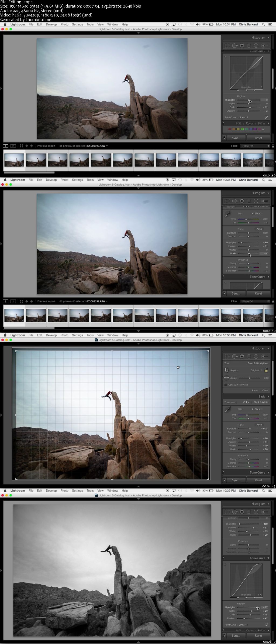Toggle Tone Curve panel switch in 10:38 PM frame
Screen dimensions: 276x644
223,472
